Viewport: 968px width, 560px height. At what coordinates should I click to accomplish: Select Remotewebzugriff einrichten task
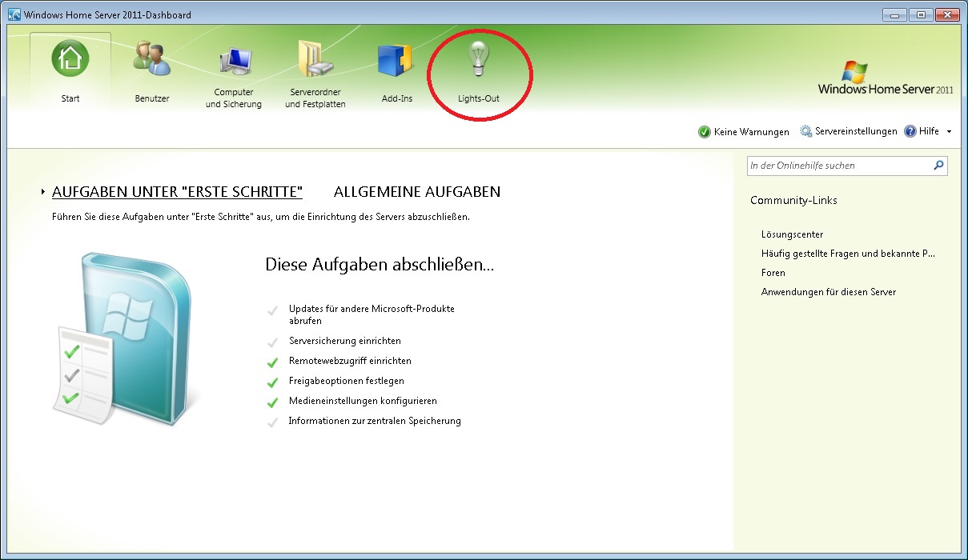tap(350, 361)
